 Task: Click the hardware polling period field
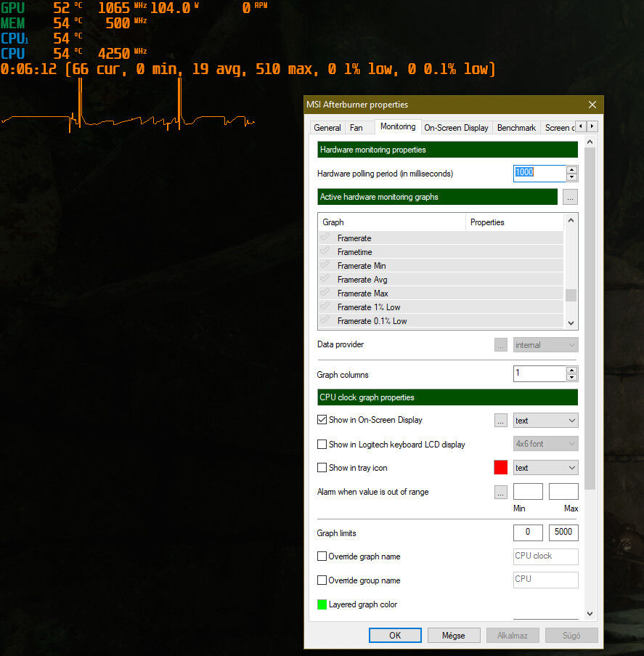(539, 173)
